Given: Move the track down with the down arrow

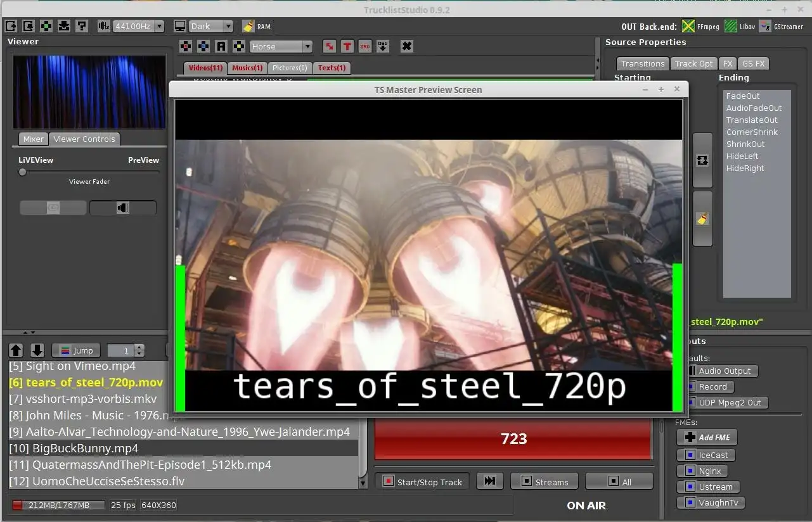Looking at the screenshot, I should (x=37, y=350).
